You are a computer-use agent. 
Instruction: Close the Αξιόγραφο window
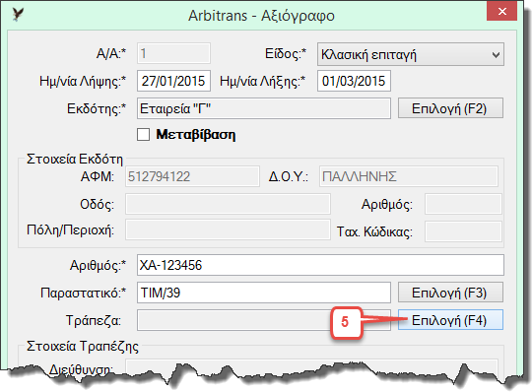click(501, 11)
